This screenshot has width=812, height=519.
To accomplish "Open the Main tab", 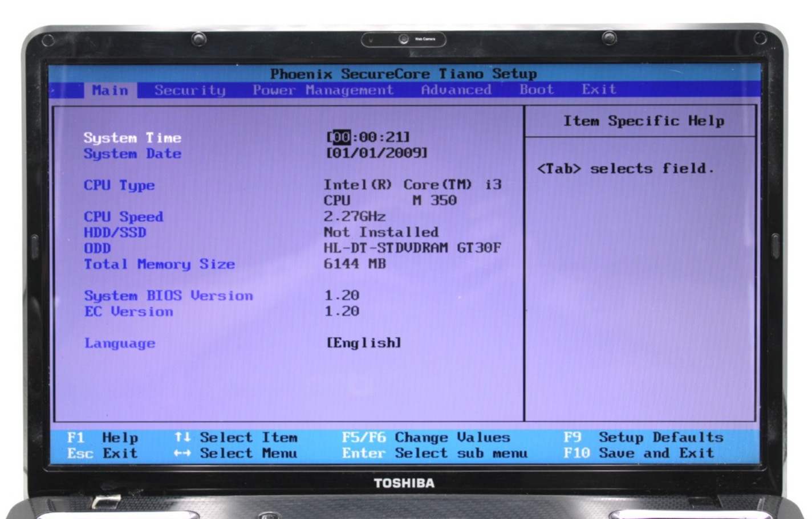I will click(110, 91).
